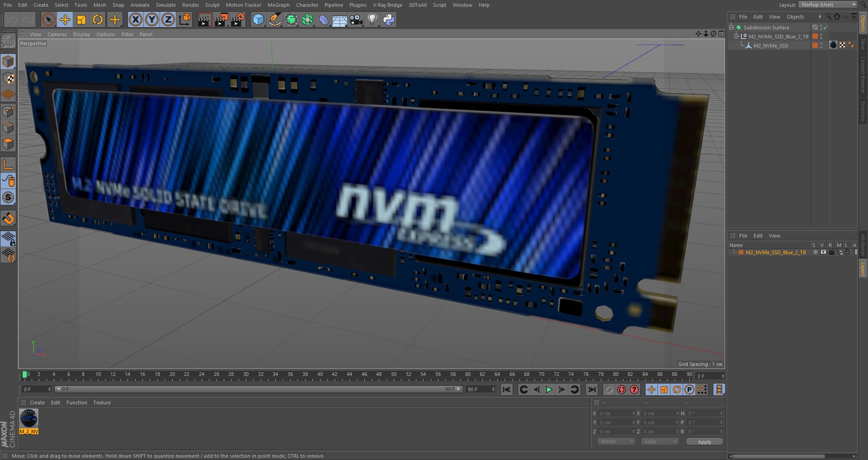Image resolution: width=868 pixels, height=460 pixels.
Task: Add a camera object
Action: [x=356, y=19]
